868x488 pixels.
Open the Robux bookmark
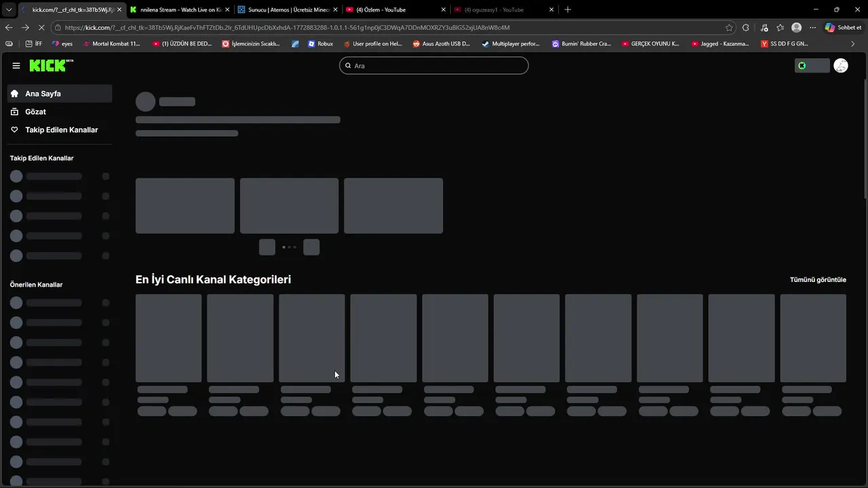click(321, 43)
